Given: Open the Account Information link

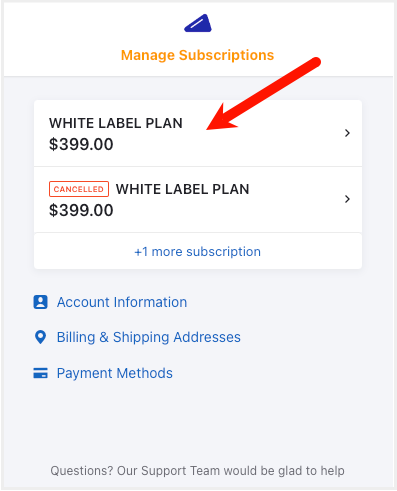Looking at the screenshot, I should point(122,302).
